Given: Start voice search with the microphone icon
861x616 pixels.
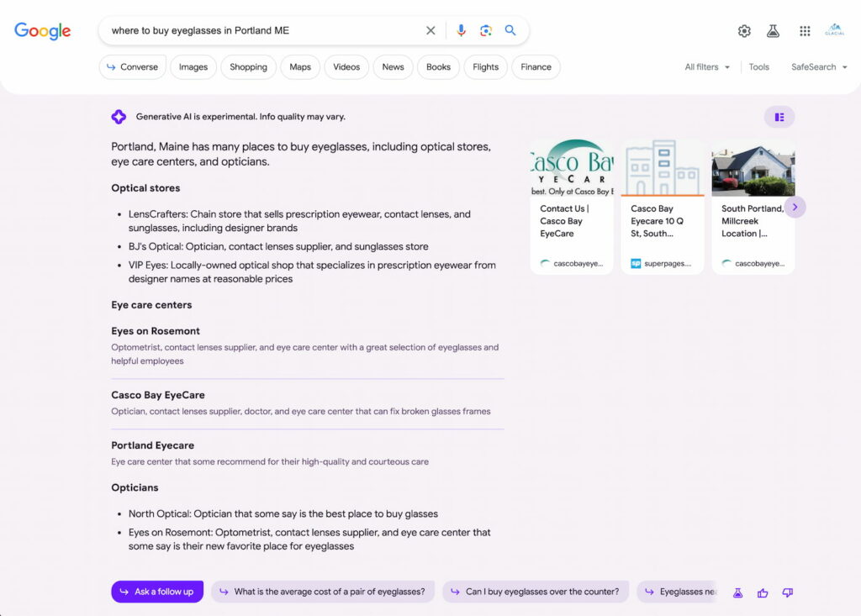Looking at the screenshot, I should [462, 31].
